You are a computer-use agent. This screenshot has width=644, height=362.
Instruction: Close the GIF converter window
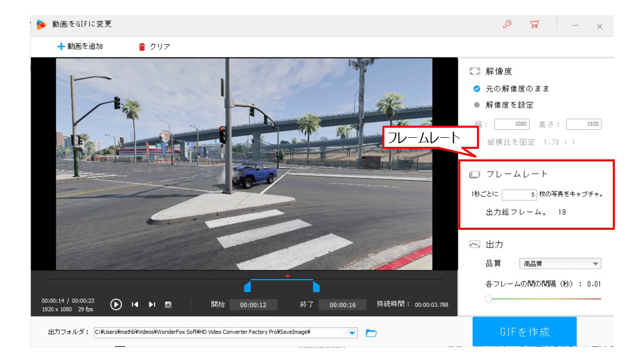click(600, 27)
